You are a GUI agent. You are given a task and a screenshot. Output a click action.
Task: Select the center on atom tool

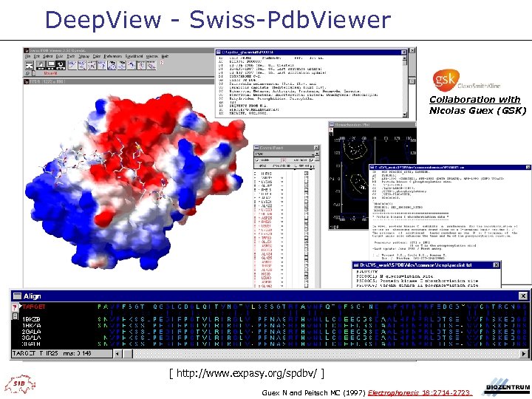pos(121,65)
